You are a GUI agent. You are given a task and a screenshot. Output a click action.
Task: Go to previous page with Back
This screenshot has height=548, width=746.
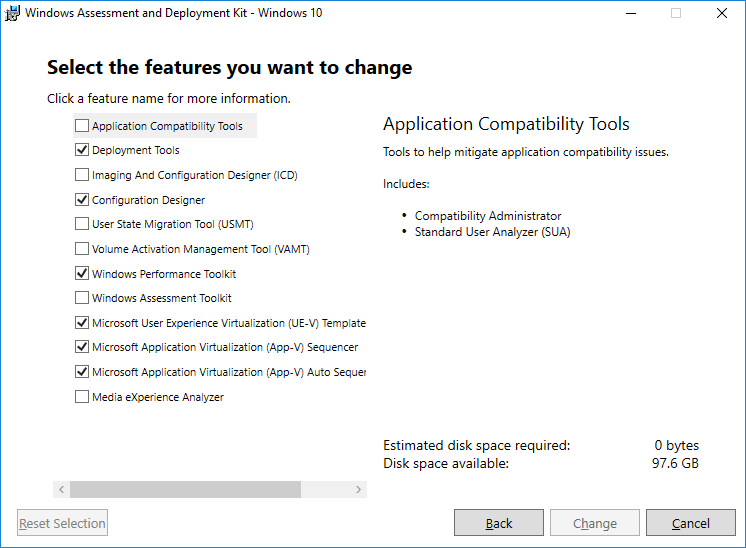(499, 523)
